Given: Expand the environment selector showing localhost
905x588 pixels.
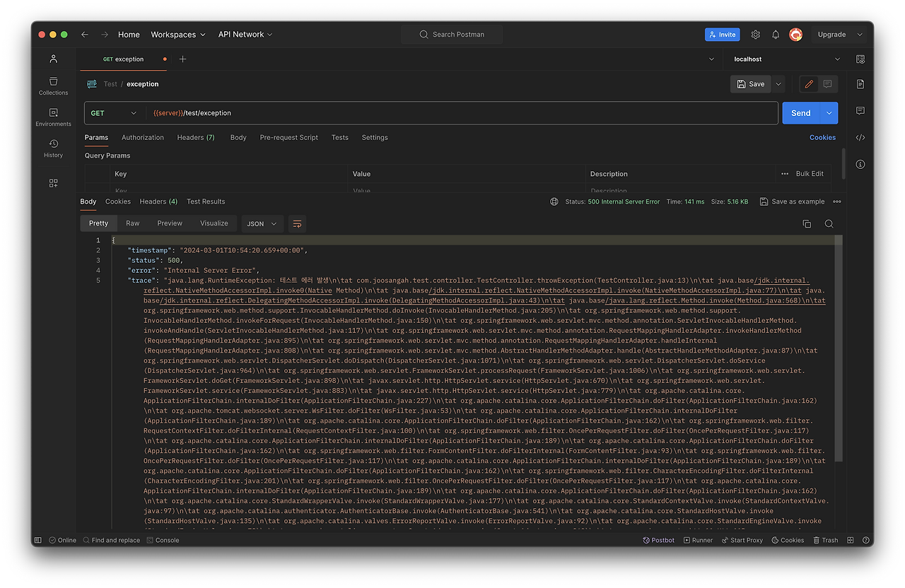Looking at the screenshot, I should [x=787, y=59].
